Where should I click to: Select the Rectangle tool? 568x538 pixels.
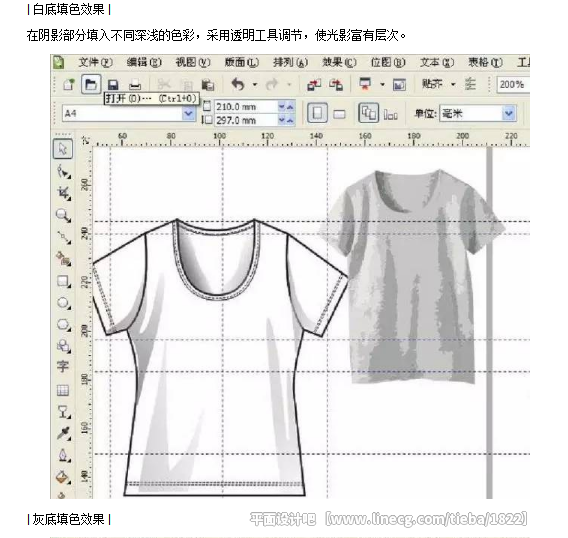point(63,281)
